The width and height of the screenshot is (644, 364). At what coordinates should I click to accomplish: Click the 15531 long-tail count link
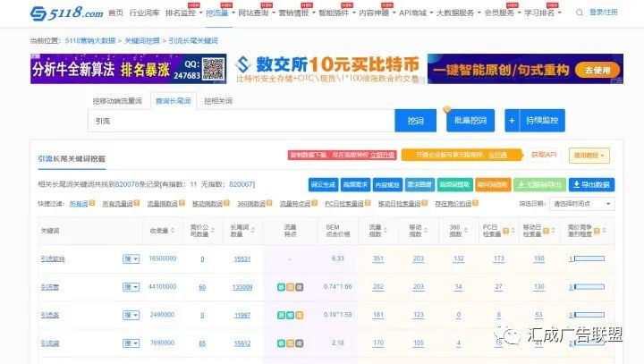tap(242, 258)
